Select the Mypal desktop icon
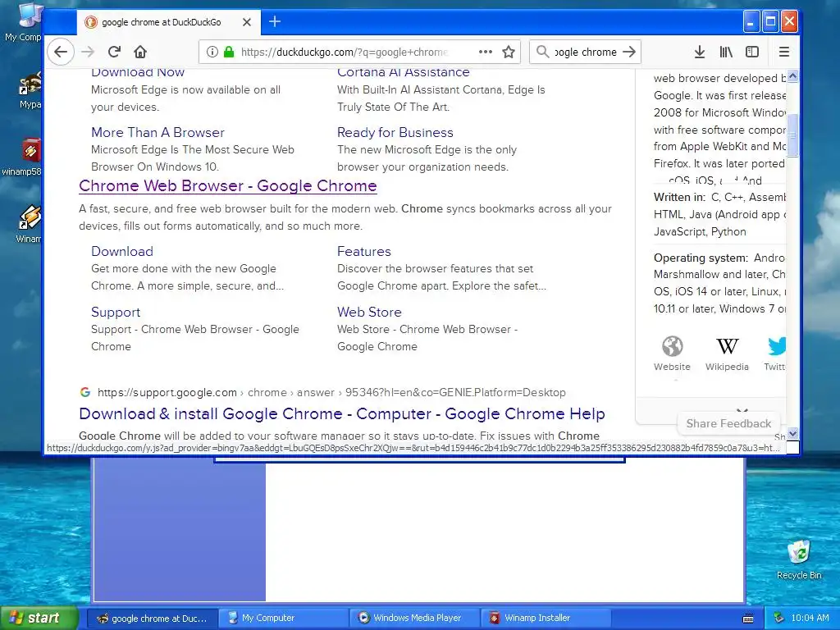 coord(30,89)
